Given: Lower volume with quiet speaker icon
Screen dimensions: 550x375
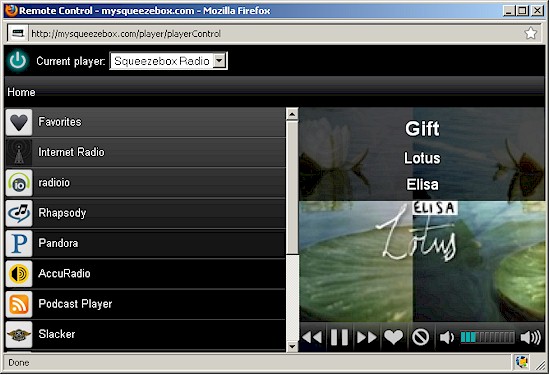Looking at the screenshot, I should coord(447,337).
